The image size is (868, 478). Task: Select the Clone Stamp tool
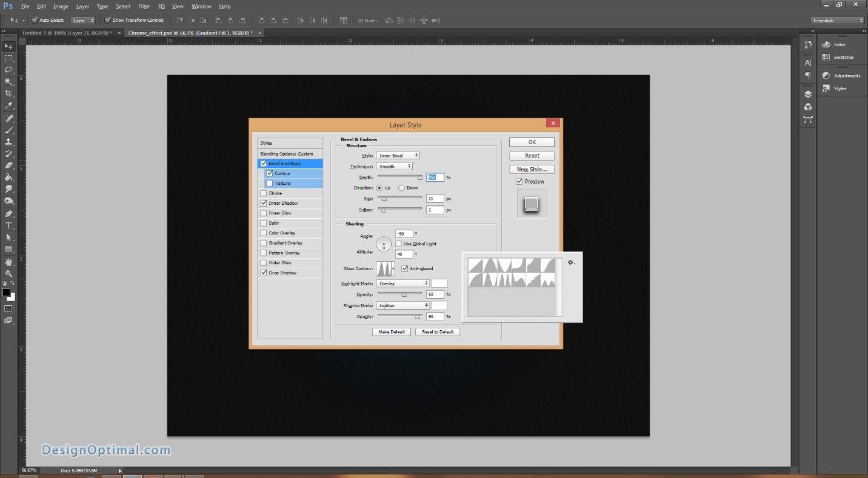coord(8,142)
